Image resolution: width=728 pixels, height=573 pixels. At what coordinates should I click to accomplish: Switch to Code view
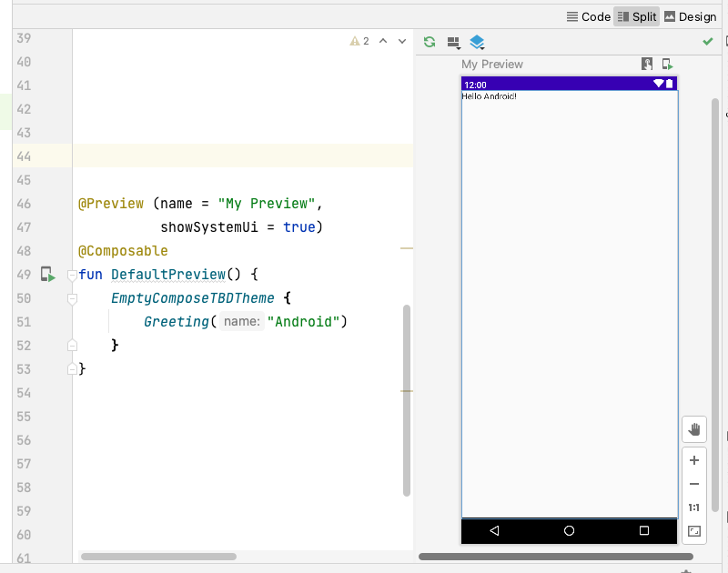[588, 16]
